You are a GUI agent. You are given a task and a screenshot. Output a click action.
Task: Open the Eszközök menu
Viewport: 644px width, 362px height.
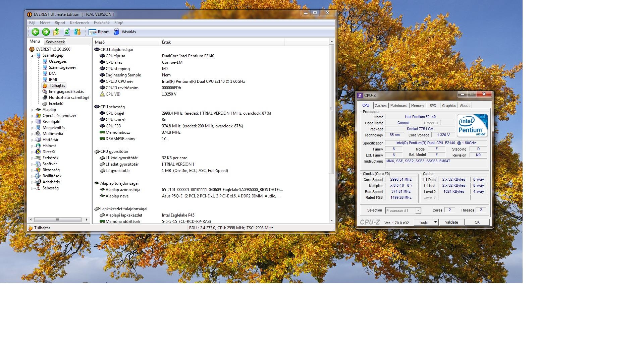102,23
